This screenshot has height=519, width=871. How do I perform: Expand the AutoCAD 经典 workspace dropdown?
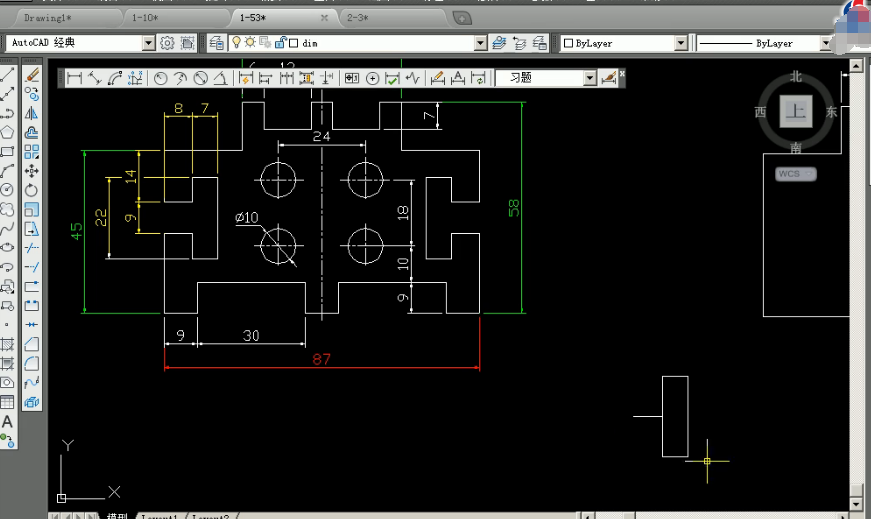148,43
